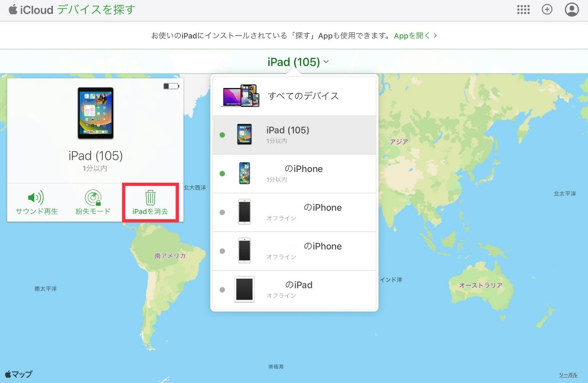This screenshot has height=383, width=588.
Task: Select the online のiPhone row (1分以内)
Action: pos(294,173)
